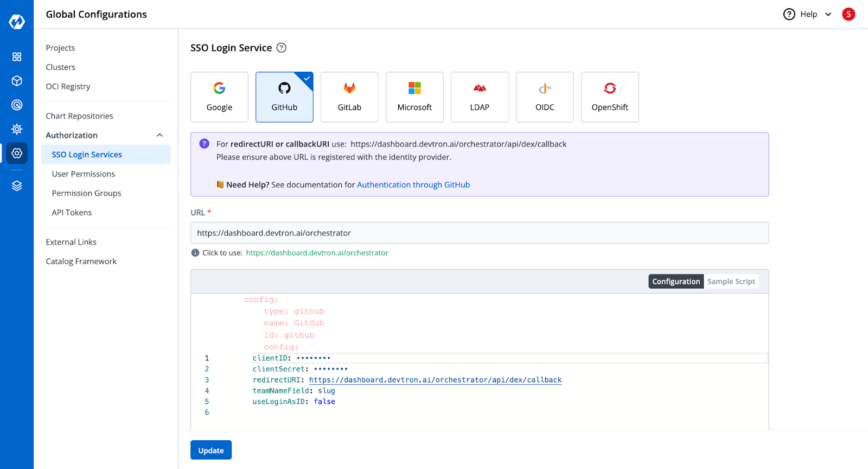Screen dimensions: 868x469
Task: Click the Authorization section label
Action: click(x=72, y=135)
